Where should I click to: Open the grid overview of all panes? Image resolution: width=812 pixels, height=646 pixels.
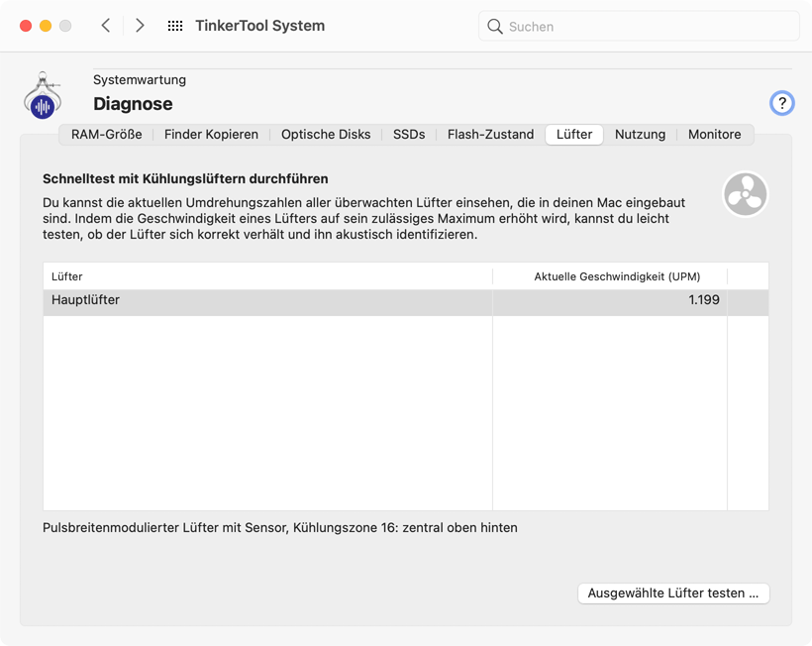click(x=175, y=26)
